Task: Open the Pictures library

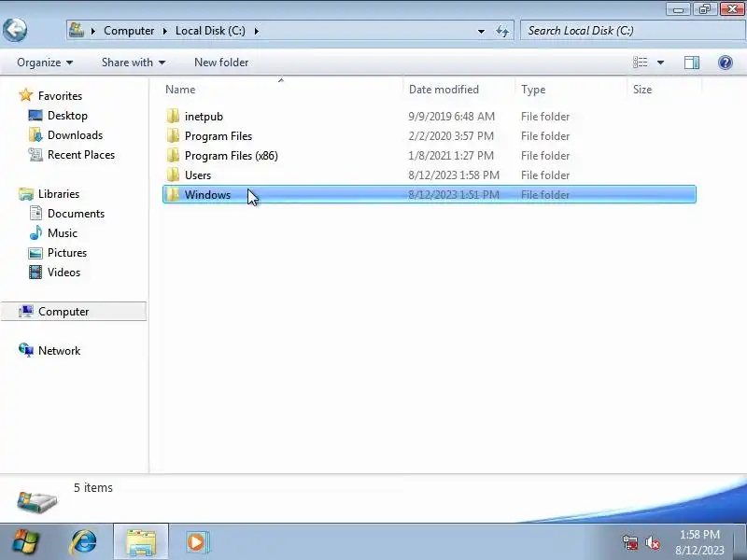Action: (x=66, y=252)
